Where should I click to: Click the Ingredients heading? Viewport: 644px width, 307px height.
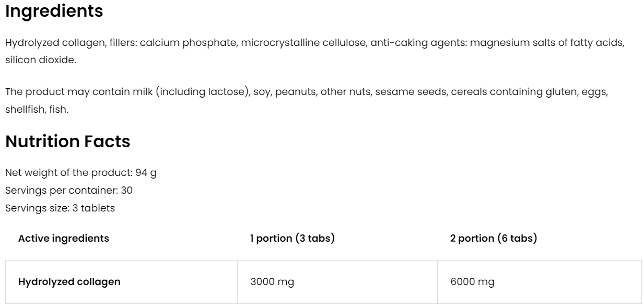(54, 11)
